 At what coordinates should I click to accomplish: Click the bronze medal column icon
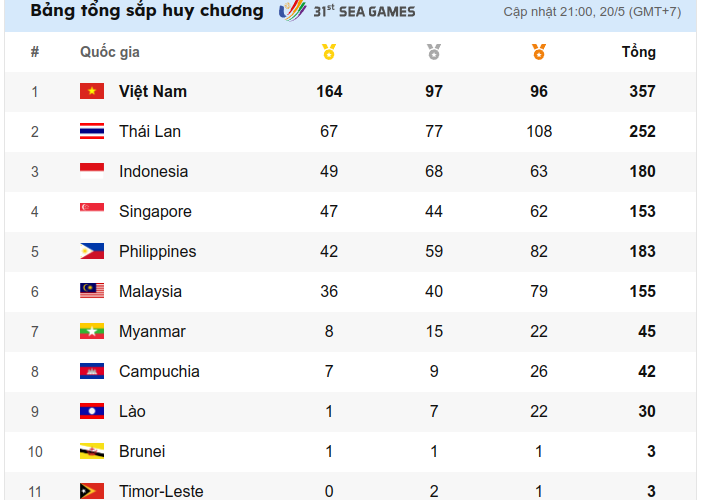click(539, 52)
